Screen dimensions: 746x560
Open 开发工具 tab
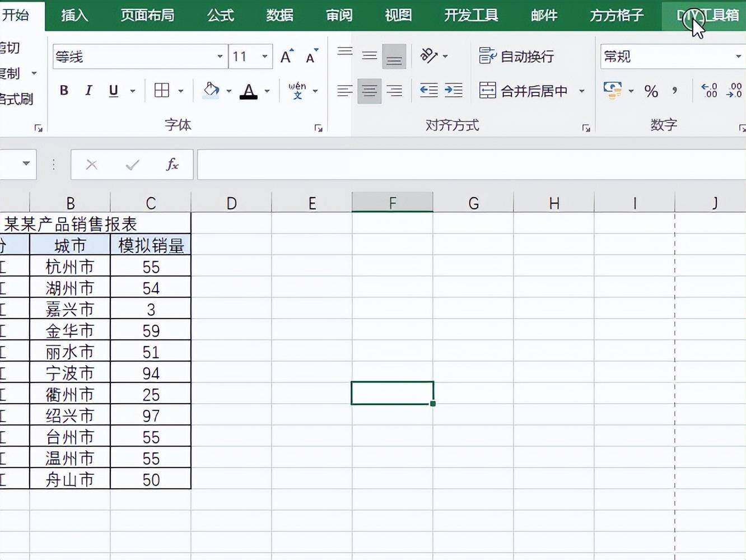click(472, 15)
